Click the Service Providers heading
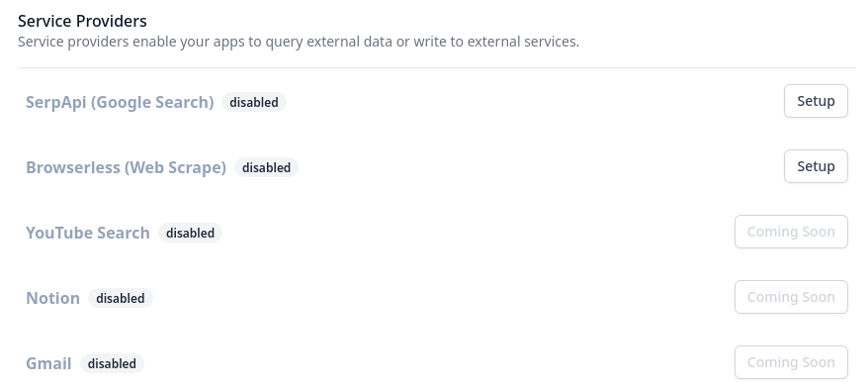The image size is (868, 389). pos(82,21)
